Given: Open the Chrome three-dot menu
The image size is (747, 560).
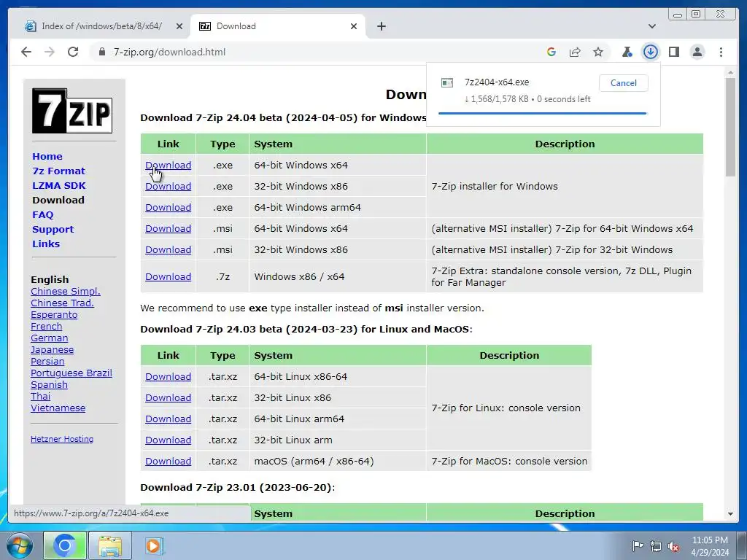Looking at the screenshot, I should tap(721, 52).
